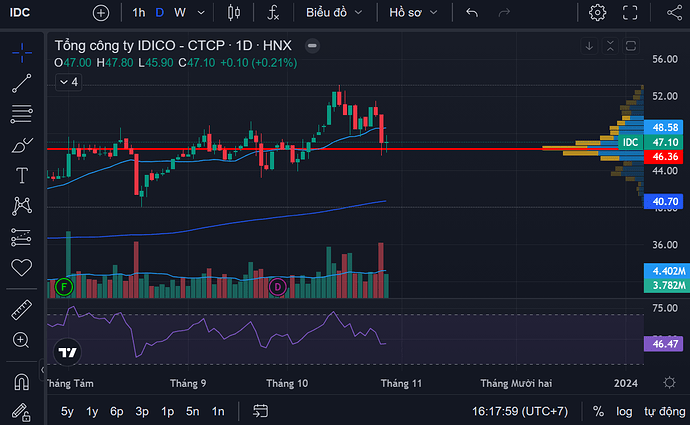Select the crosshair cursor tool
The width and height of the screenshot is (690, 425).
click(22, 53)
